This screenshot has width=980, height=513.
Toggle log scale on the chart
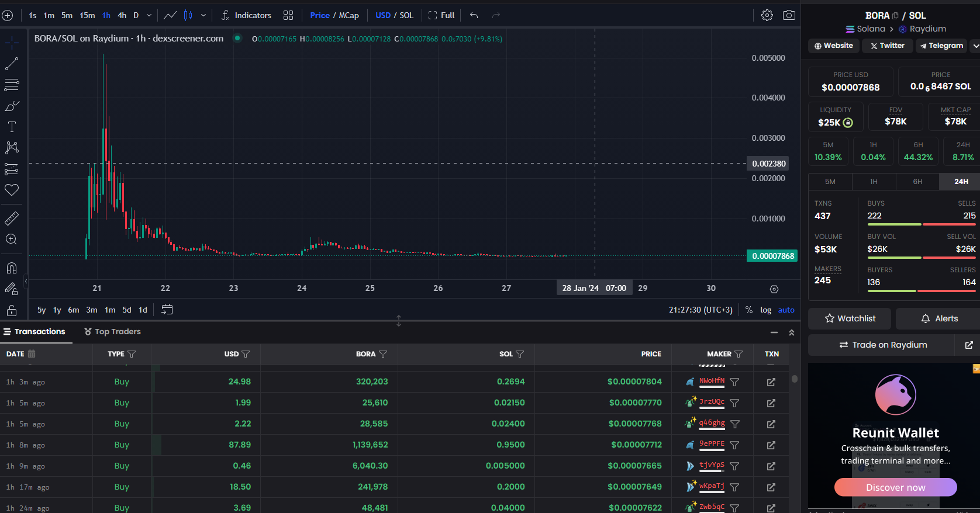click(765, 310)
